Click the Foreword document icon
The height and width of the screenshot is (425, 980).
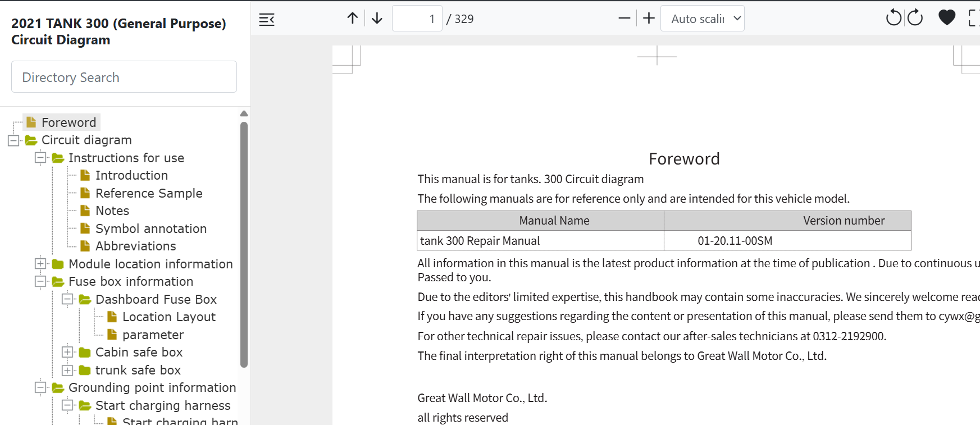(31, 122)
